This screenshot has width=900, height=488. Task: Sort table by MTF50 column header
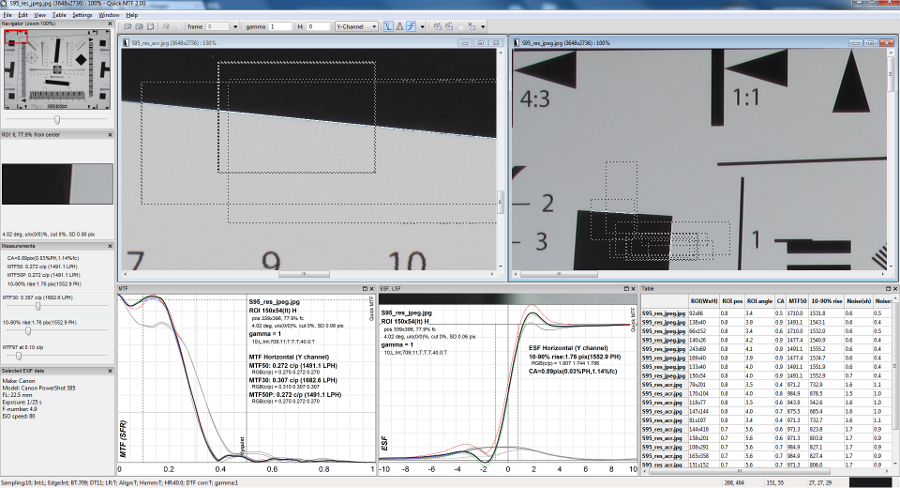click(797, 300)
